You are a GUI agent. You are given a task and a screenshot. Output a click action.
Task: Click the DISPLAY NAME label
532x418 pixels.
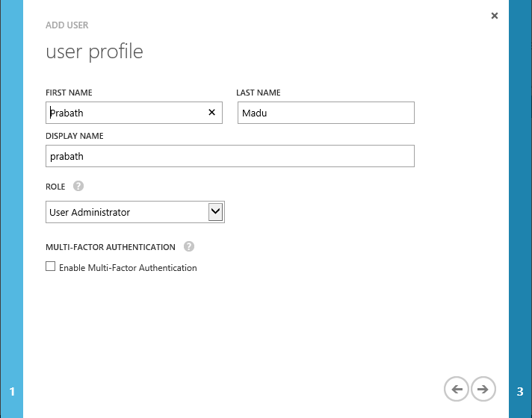point(75,137)
